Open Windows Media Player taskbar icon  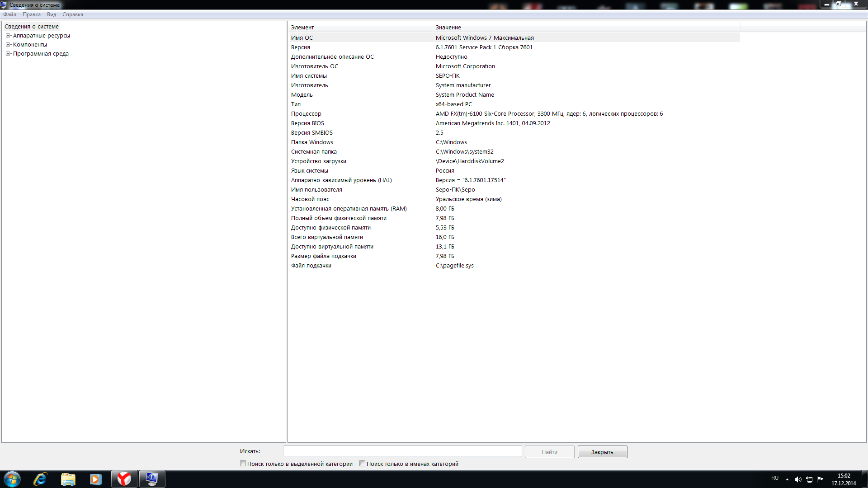(x=95, y=479)
